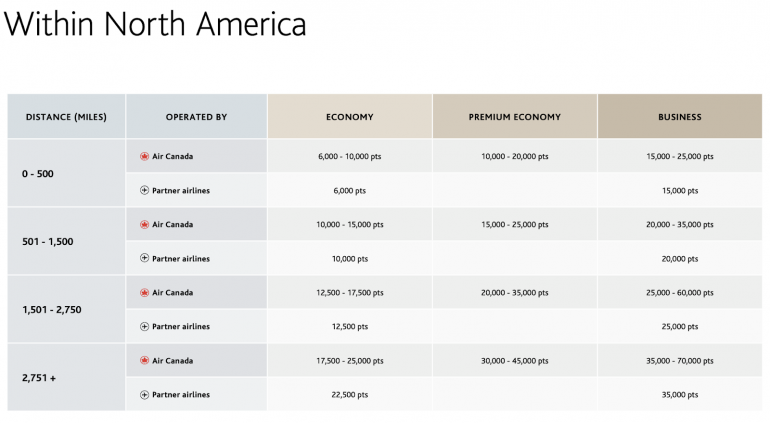770x423 pixels.
Task: Click the Distance (Miles) column header
Action: pyautogui.click(x=65, y=117)
